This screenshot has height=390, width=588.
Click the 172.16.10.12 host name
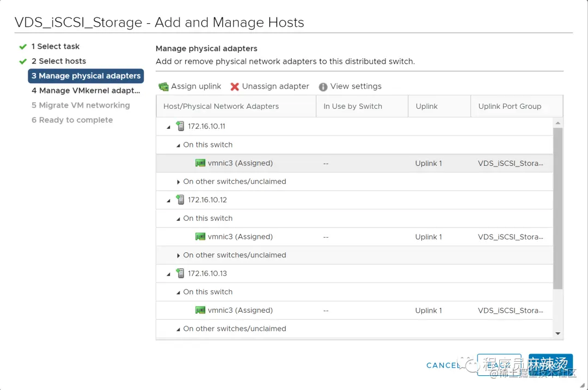coord(207,200)
